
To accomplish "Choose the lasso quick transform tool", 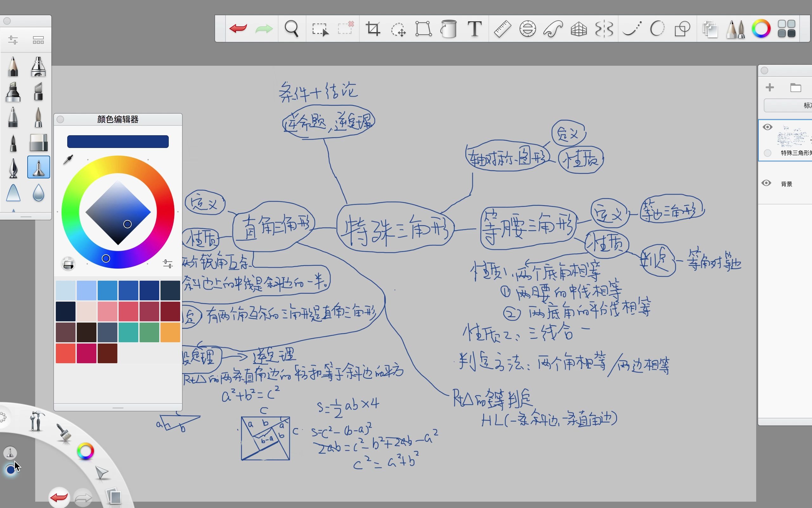I will pos(398,29).
